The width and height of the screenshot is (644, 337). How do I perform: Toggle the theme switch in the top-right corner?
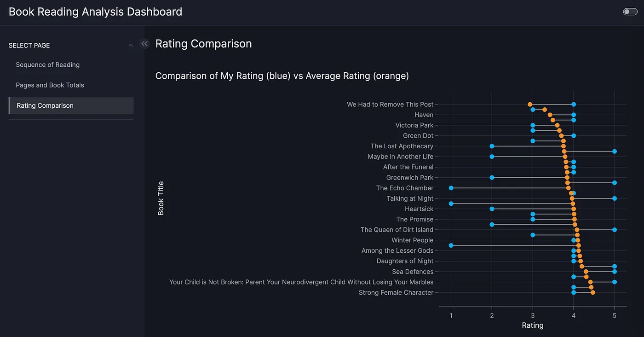630,12
